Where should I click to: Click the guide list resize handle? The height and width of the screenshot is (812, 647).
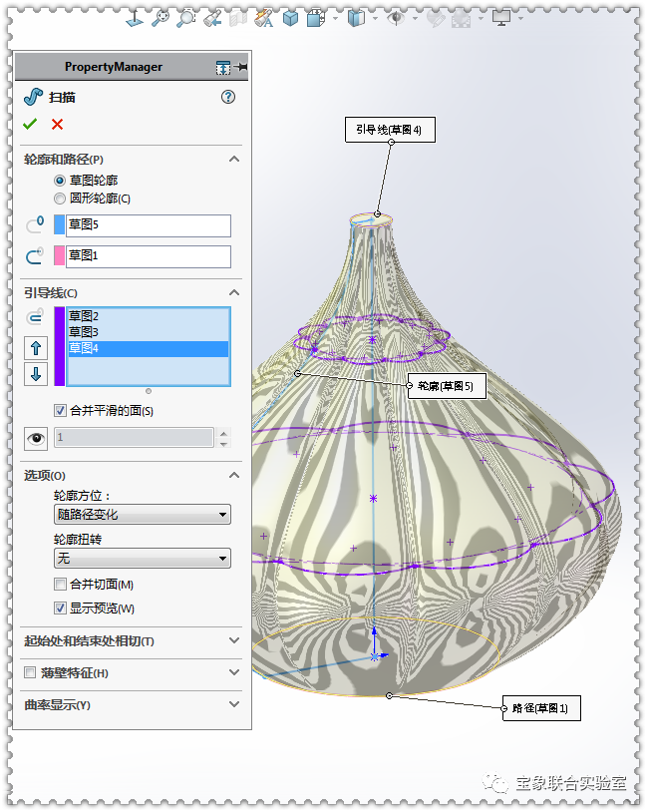tap(149, 391)
